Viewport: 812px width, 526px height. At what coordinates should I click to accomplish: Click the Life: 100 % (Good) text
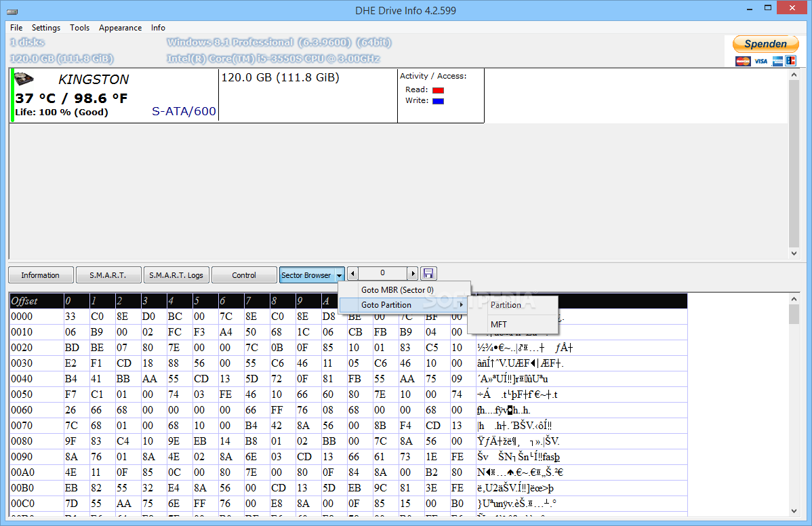[62, 113]
